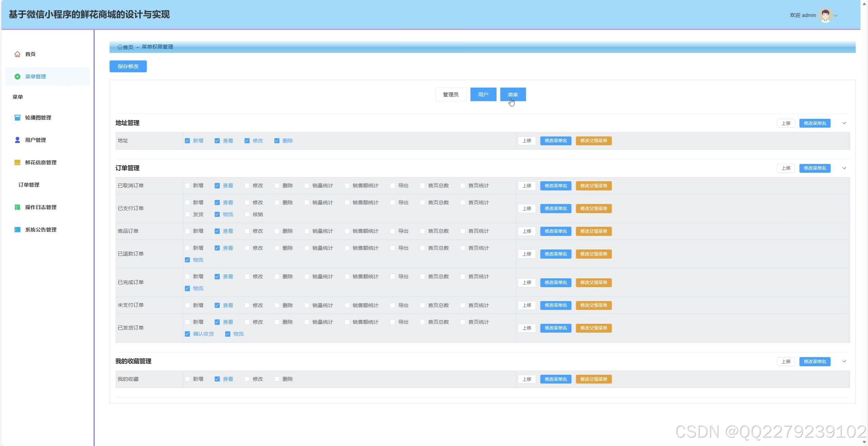Toggle 确认收货 checkbox in 已发货订单 row
The height and width of the screenshot is (446, 868).
point(187,334)
